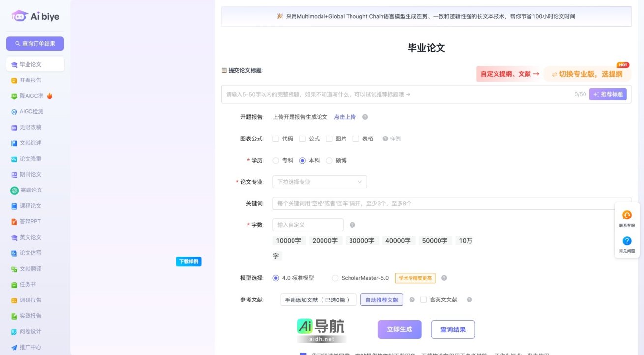Open the 联系客服 floating icon
The image size is (644, 355).
click(627, 217)
